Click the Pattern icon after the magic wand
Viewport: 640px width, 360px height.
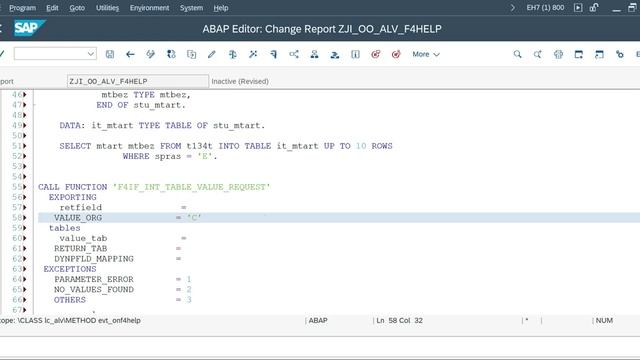pyautogui.click(x=273, y=54)
